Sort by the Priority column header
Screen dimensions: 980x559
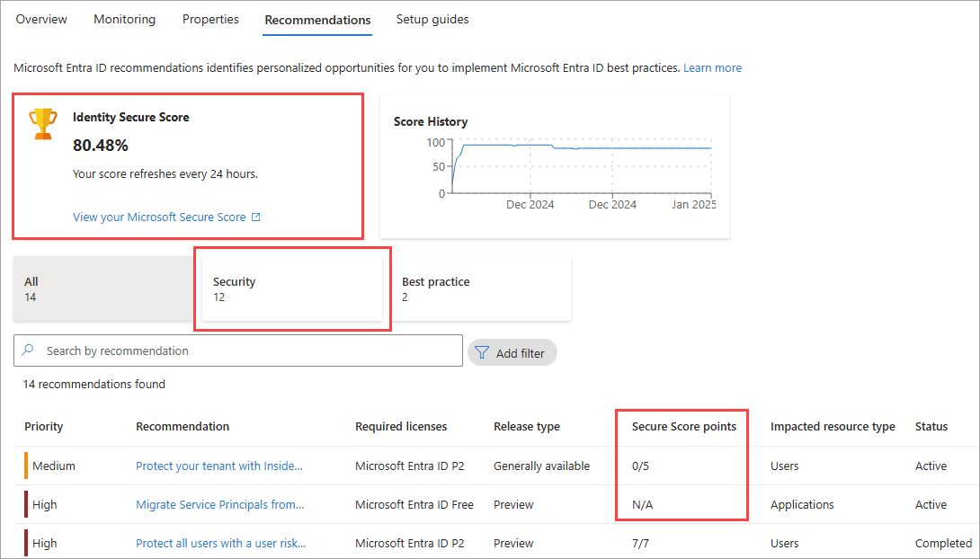coord(44,426)
